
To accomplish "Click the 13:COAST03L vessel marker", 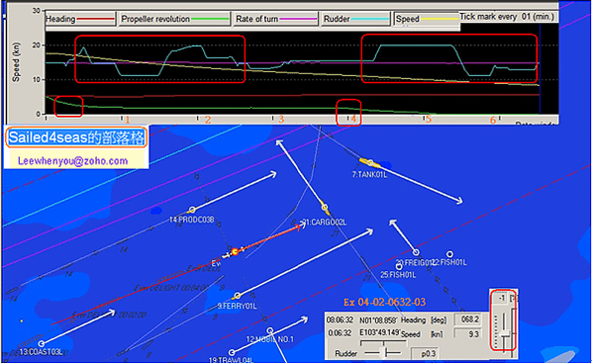I will click(x=42, y=343).
